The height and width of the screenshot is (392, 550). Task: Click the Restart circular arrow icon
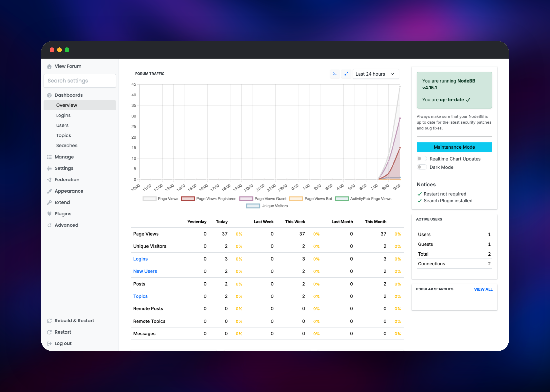click(49, 332)
